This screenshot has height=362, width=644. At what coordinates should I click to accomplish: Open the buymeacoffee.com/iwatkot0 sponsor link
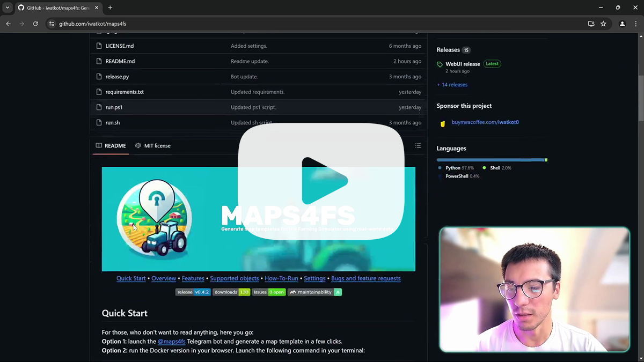[485, 122]
